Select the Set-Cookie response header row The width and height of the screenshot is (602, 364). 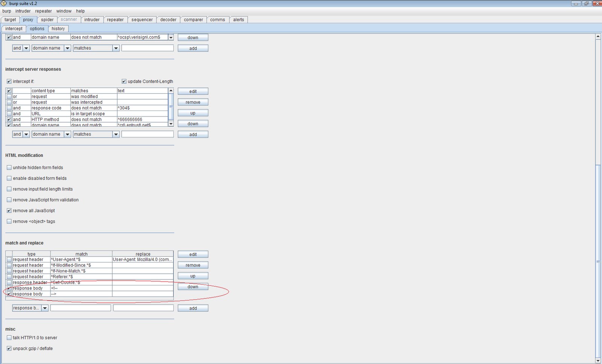tap(90, 282)
